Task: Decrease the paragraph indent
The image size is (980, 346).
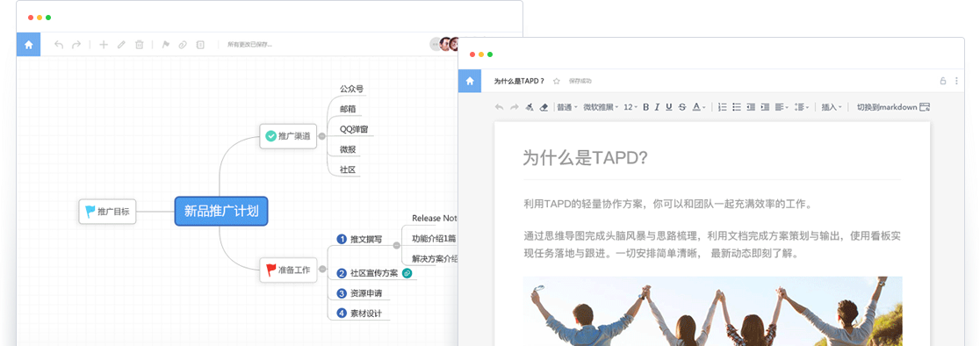Action: (x=751, y=107)
